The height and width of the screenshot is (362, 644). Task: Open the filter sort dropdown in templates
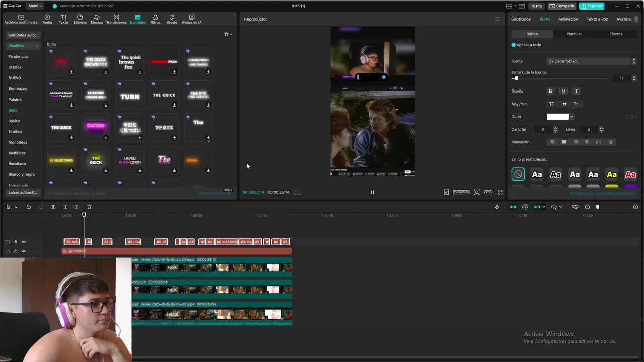pyautogui.click(x=228, y=34)
